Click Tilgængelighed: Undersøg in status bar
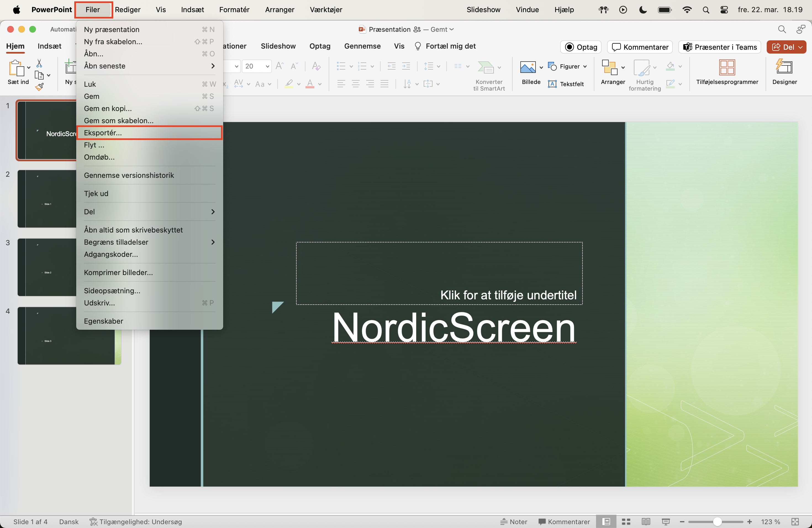This screenshot has width=812, height=528. point(136,522)
